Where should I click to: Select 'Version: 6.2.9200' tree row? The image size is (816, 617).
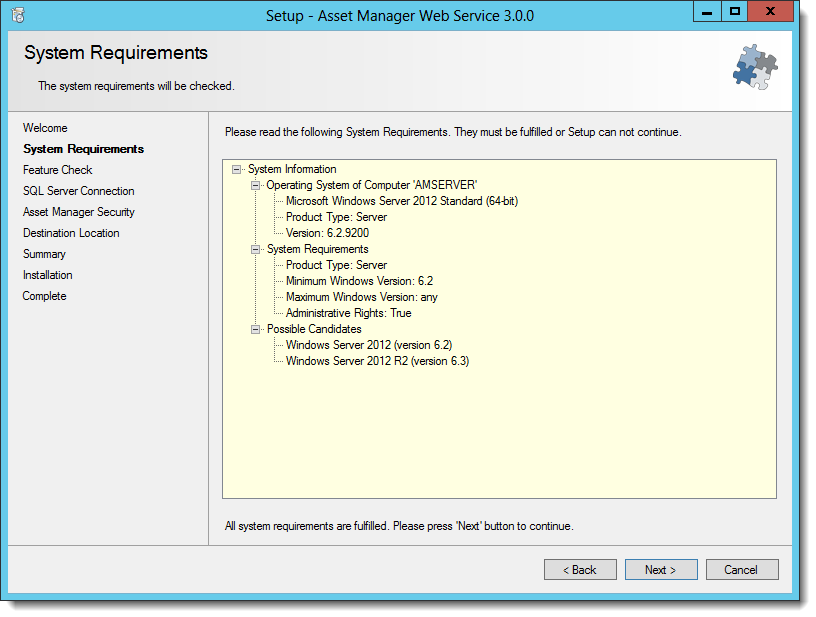point(327,233)
